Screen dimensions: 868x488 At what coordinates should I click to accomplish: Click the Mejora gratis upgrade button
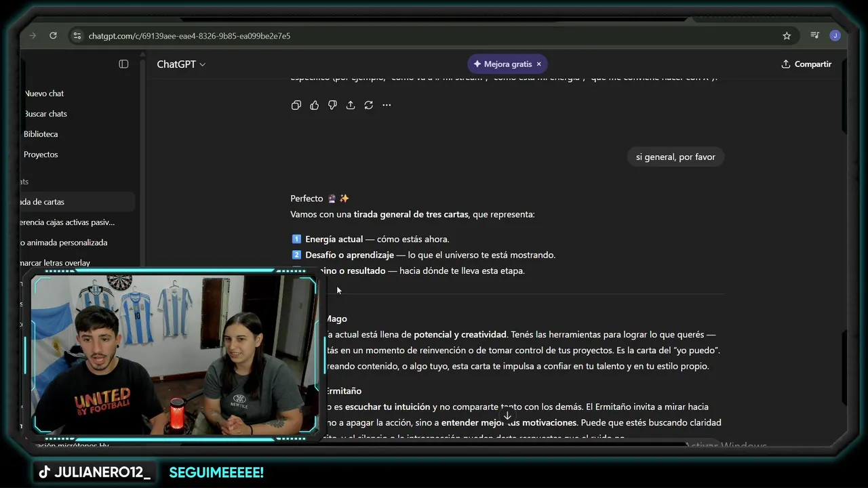click(502, 64)
